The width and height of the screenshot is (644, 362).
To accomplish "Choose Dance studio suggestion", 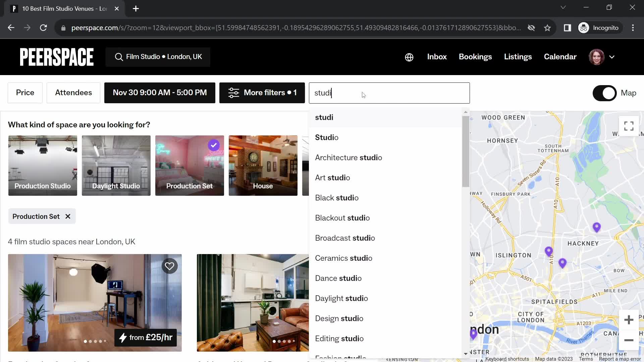I will [x=385, y=278].
